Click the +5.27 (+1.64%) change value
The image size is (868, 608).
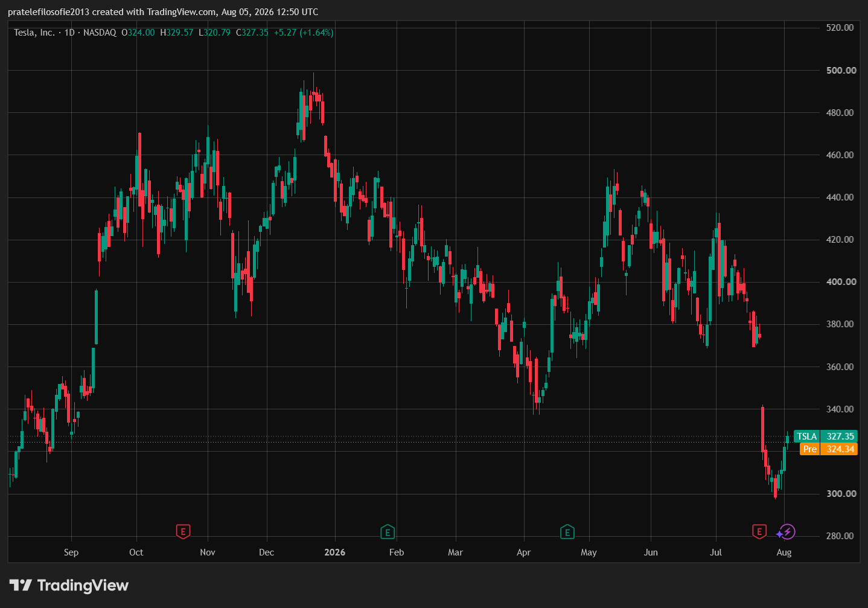pyautogui.click(x=304, y=33)
